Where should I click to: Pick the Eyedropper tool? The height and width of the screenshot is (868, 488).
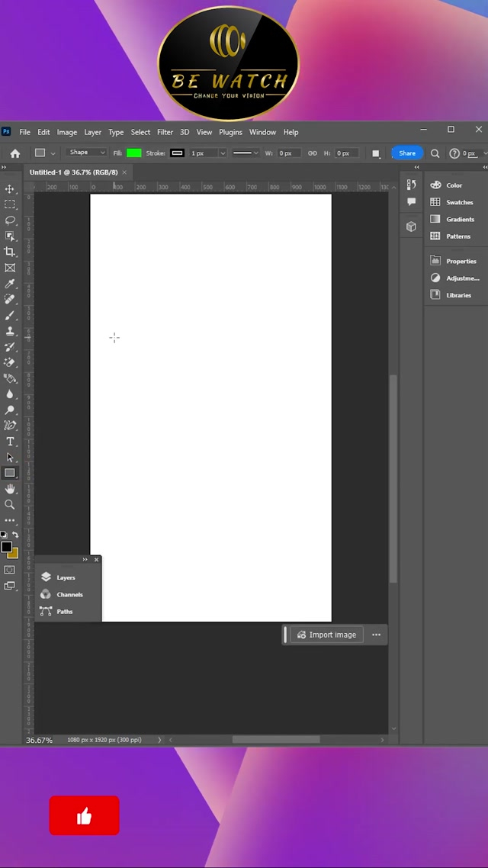tap(10, 284)
